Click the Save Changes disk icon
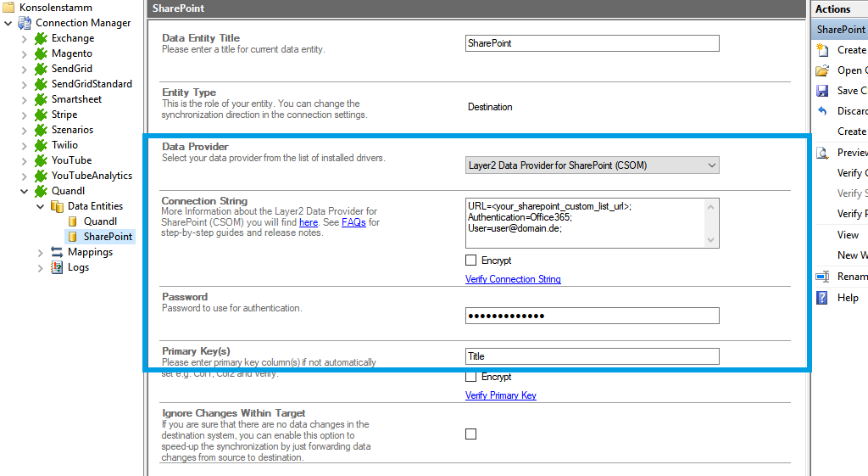 tap(821, 91)
